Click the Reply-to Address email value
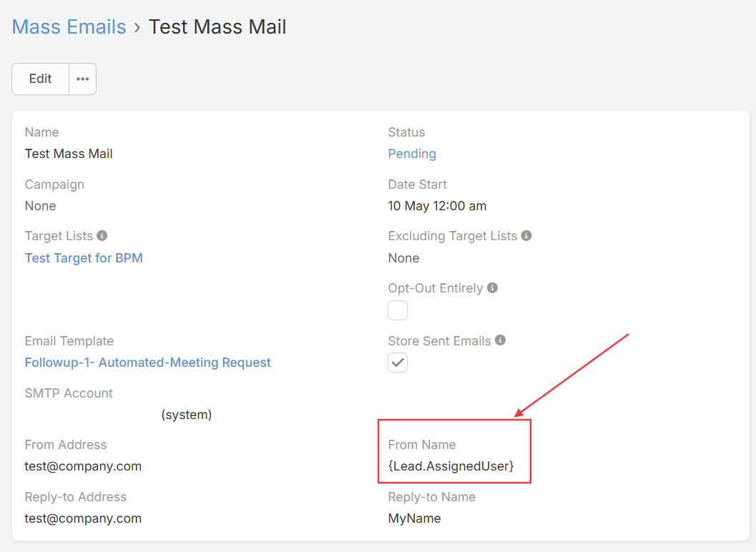Screen dimensions: 756x552 [83, 518]
